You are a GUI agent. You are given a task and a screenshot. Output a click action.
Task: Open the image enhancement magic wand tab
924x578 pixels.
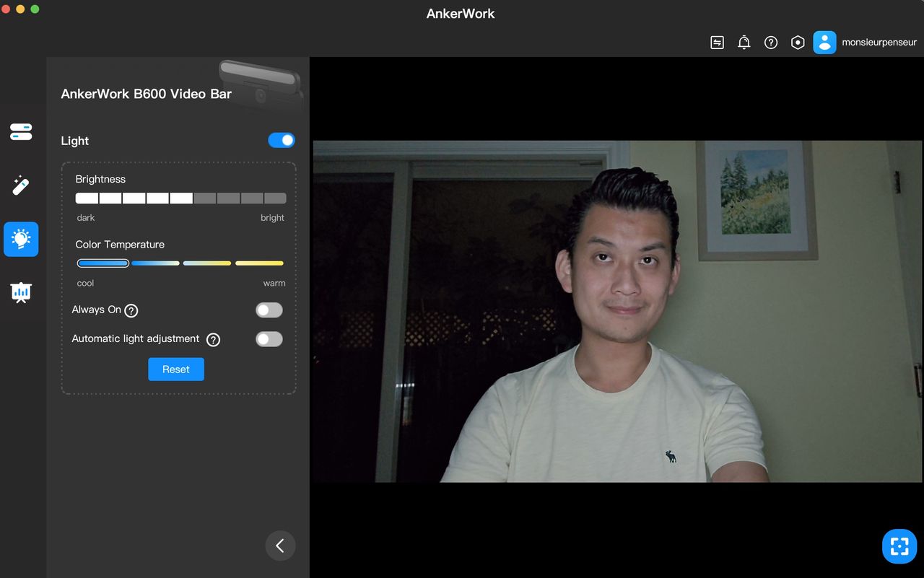[21, 185]
